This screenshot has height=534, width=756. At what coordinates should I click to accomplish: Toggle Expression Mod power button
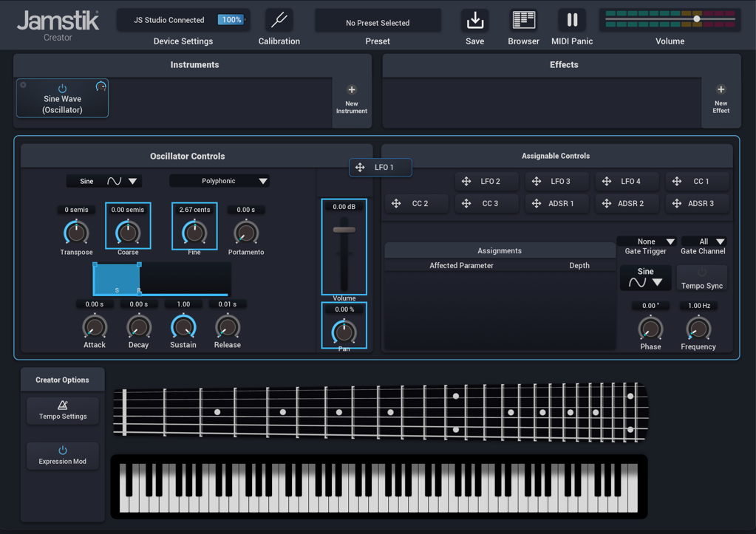[63, 450]
